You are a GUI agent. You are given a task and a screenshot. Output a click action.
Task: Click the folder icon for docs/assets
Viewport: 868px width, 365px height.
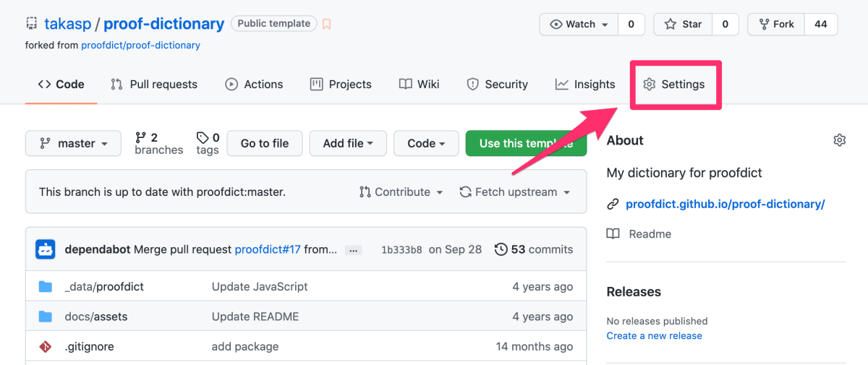pyautogui.click(x=46, y=317)
